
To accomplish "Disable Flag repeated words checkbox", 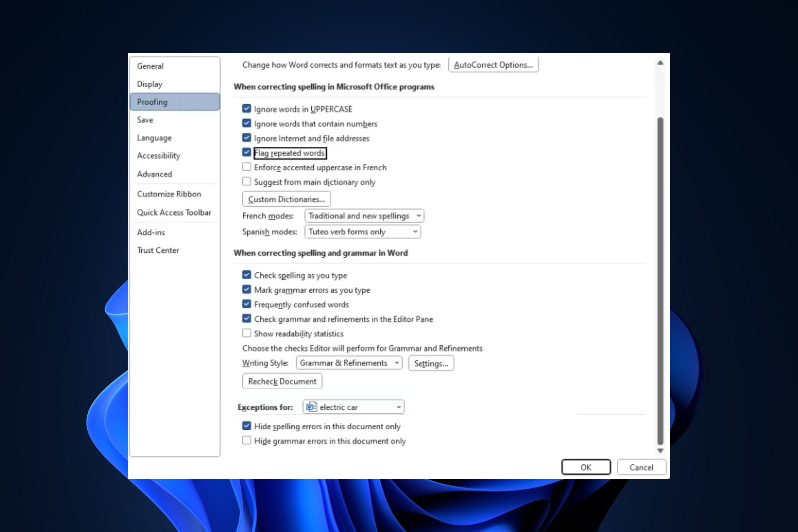I will 246,153.
